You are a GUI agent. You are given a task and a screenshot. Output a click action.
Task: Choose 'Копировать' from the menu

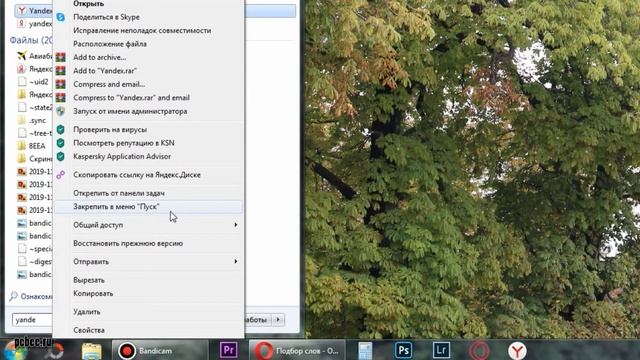click(x=93, y=294)
